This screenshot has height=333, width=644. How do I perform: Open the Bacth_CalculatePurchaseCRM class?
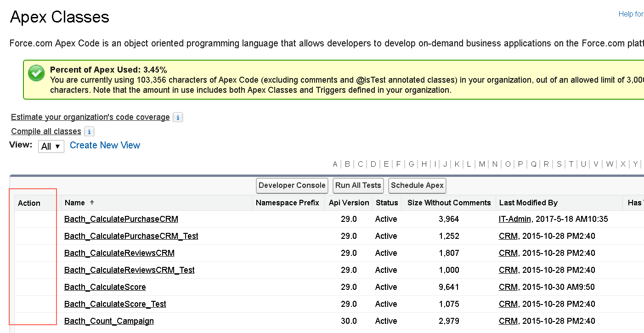coord(121,219)
